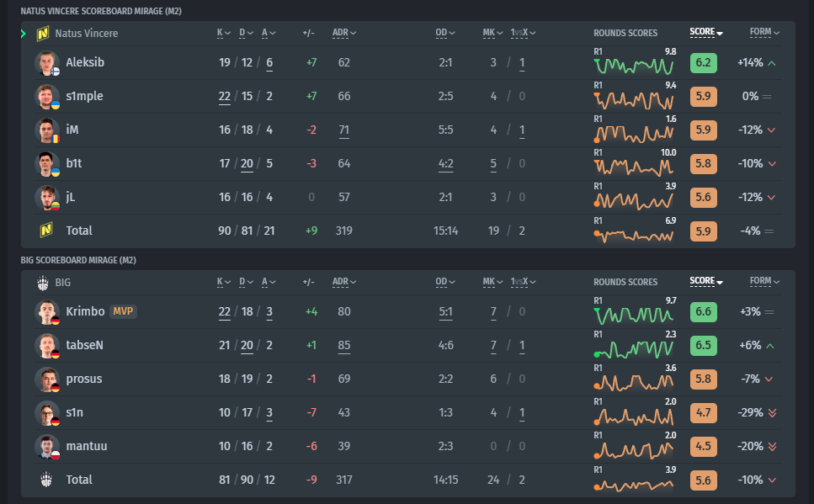Click s1n's orange 4.7 score badge

[704, 413]
